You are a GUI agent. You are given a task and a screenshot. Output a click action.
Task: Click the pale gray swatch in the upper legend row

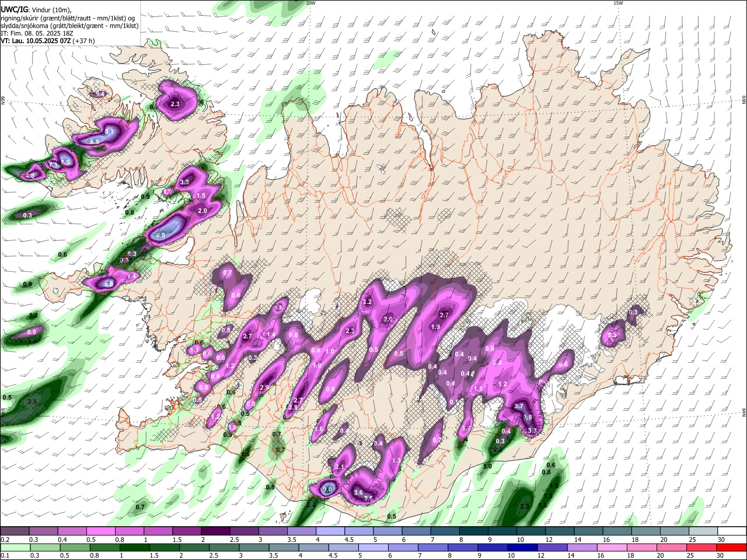(x=703, y=531)
